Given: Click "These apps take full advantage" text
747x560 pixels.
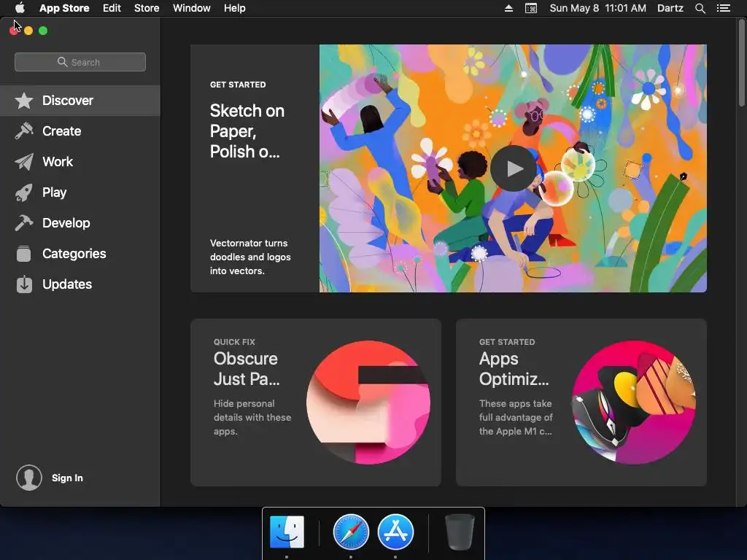Looking at the screenshot, I should (x=516, y=417).
